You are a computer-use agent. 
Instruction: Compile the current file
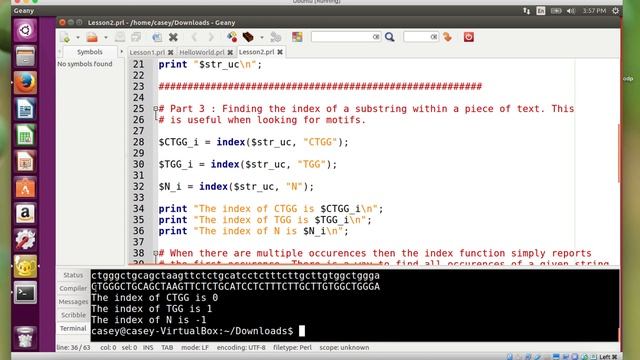click(x=232, y=37)
